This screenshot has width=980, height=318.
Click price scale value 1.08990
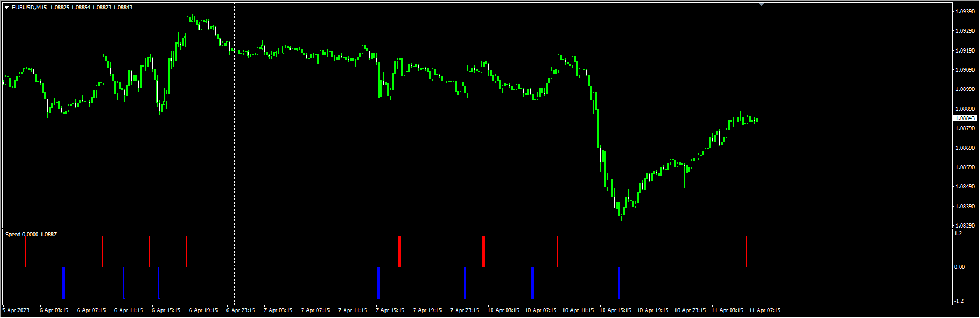tap(965, 89)
